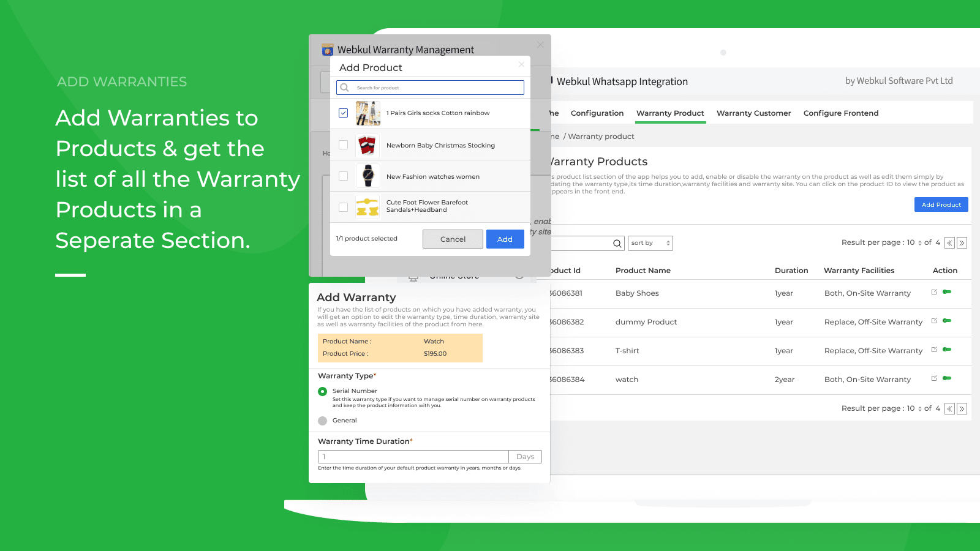Image resolution: width=980 pixels, height=551 pixels.
Task: Uncheck the Girls socks Cotton rainbow checkbox
Action: coord(343,113)
